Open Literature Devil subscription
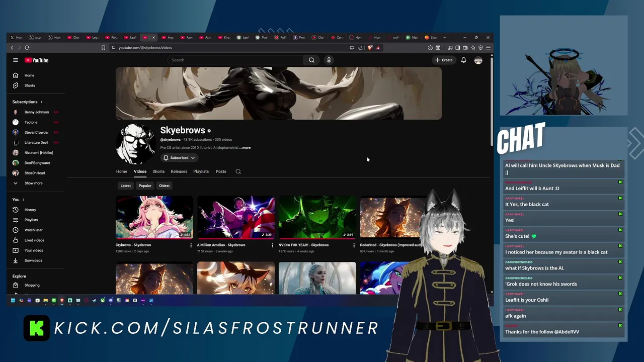 click(x=35, y=142)
